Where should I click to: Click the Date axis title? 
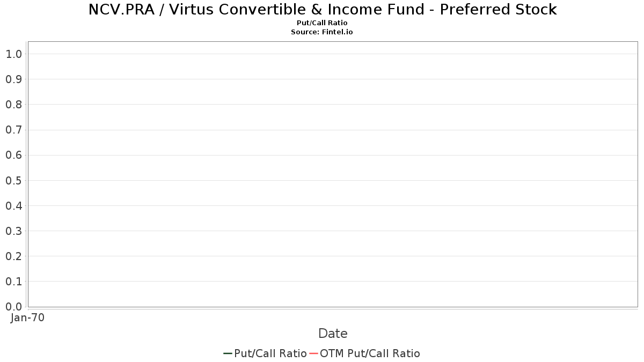pos(333,334)
